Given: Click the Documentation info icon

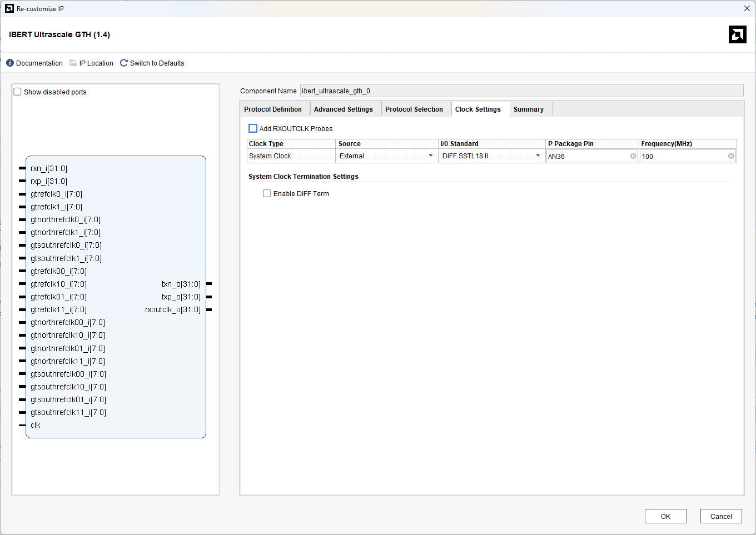Looking at the screenshot, I should tap(10, 63).
